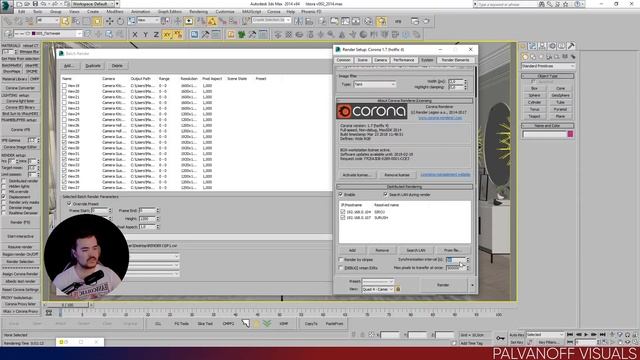Open the Preset dropdown in Render Setup
The width and height of the screenshot is (640, 360).
click(378, 282)
